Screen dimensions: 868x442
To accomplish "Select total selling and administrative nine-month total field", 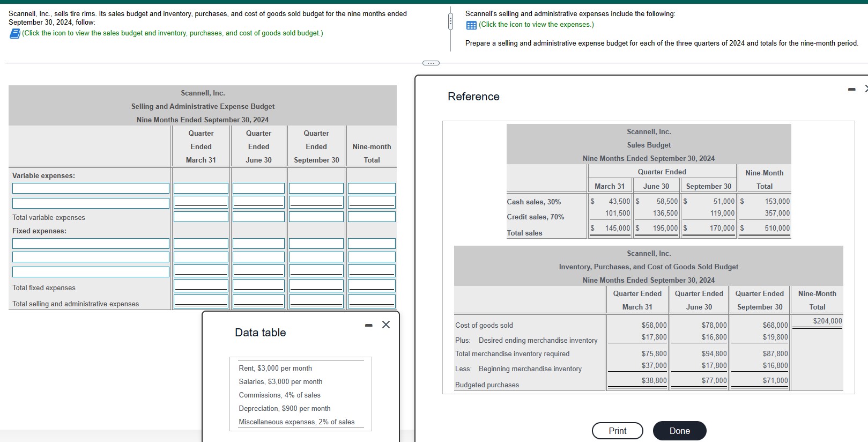I will 372,301.
